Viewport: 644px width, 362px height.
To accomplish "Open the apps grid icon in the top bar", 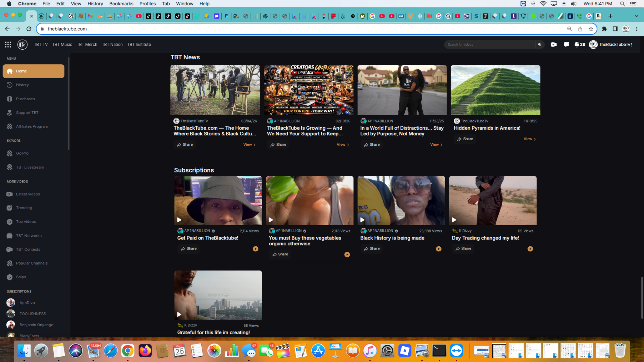I will pos(8,44).
